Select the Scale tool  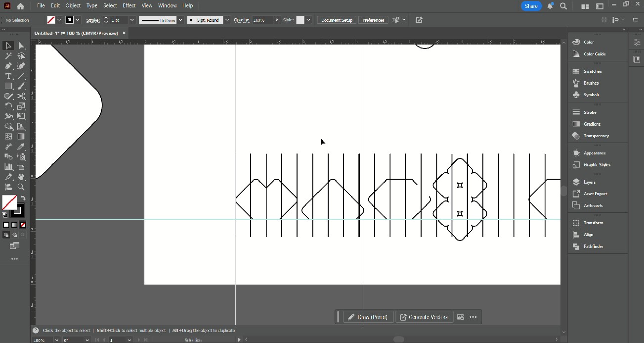pyautogui.click(x=21, y=106)
